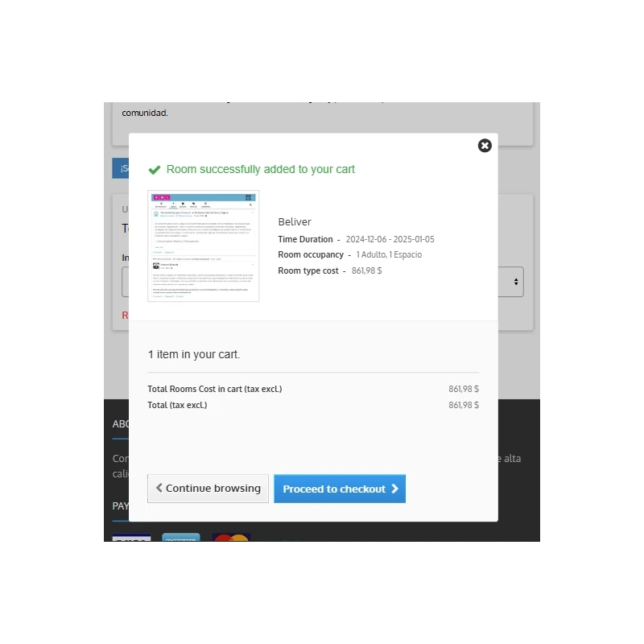Open the dropdown arrow behind the popup

click(516, 282)
